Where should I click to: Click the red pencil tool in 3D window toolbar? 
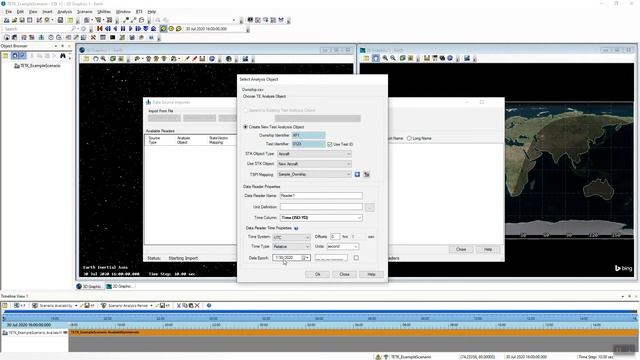point(195,59)
